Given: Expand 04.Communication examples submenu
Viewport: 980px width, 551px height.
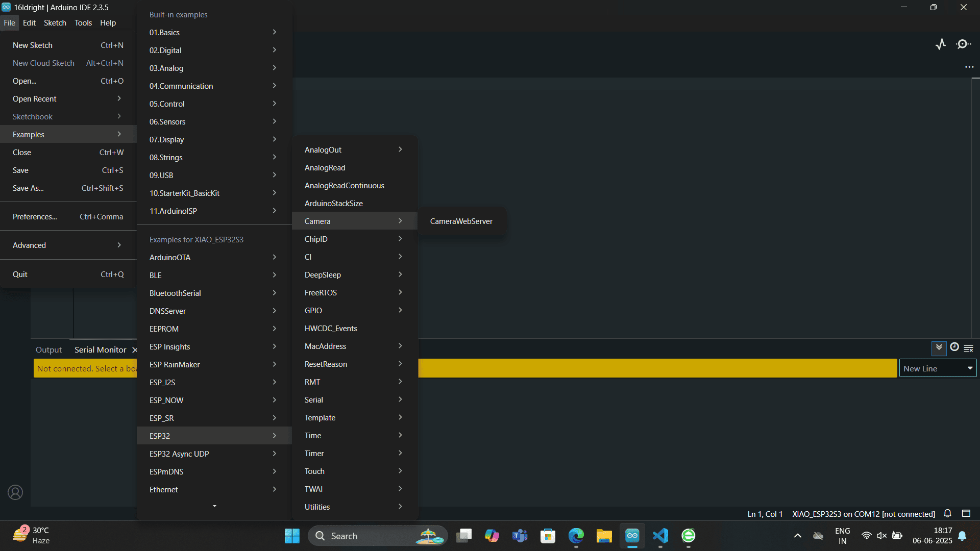Looking at the screenshot, I should (214, 86).
